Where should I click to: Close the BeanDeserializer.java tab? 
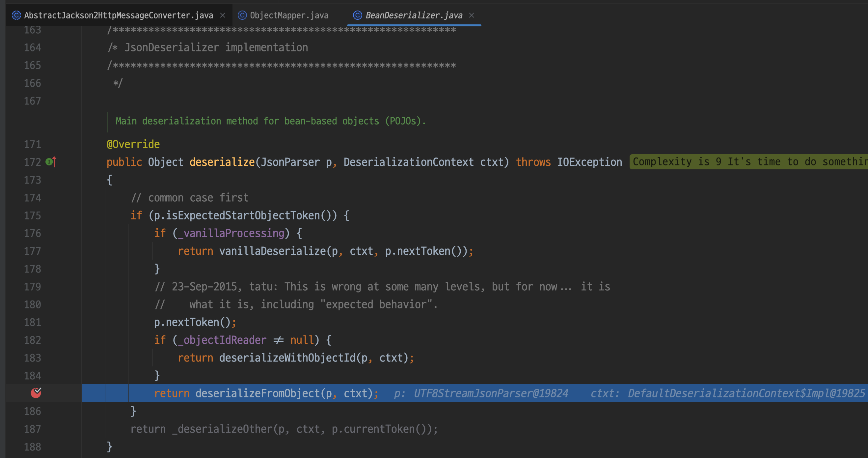472,15
